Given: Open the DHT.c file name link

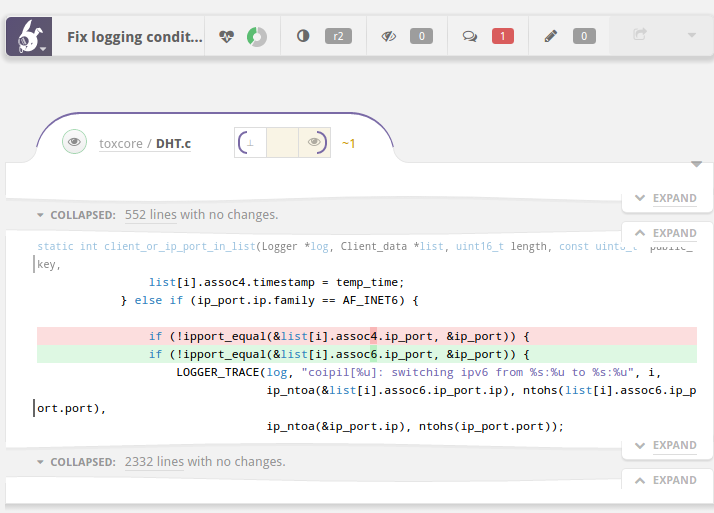Looking at the screenshot, I should pos(173,143).
